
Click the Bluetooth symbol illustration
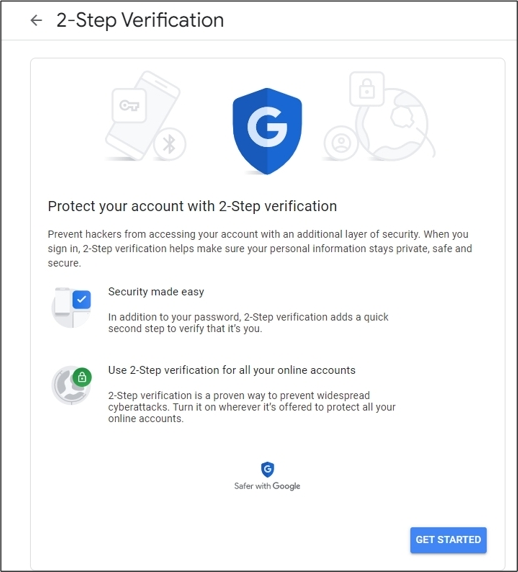[x=170, y=144]
